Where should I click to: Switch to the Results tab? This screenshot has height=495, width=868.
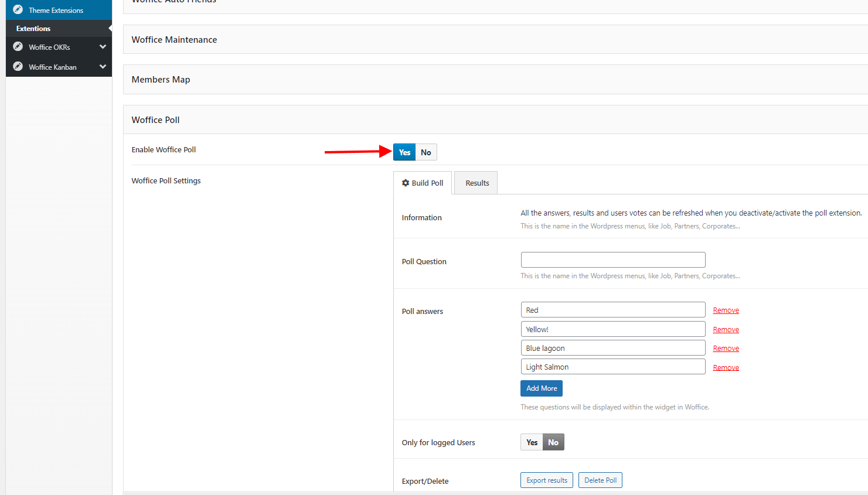(x=476, y=183)
